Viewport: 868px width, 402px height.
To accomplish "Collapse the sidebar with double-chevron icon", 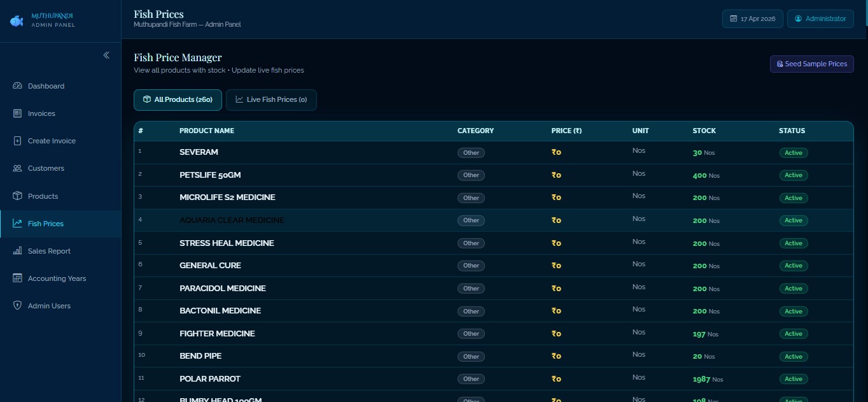I will tap(106, 55).
